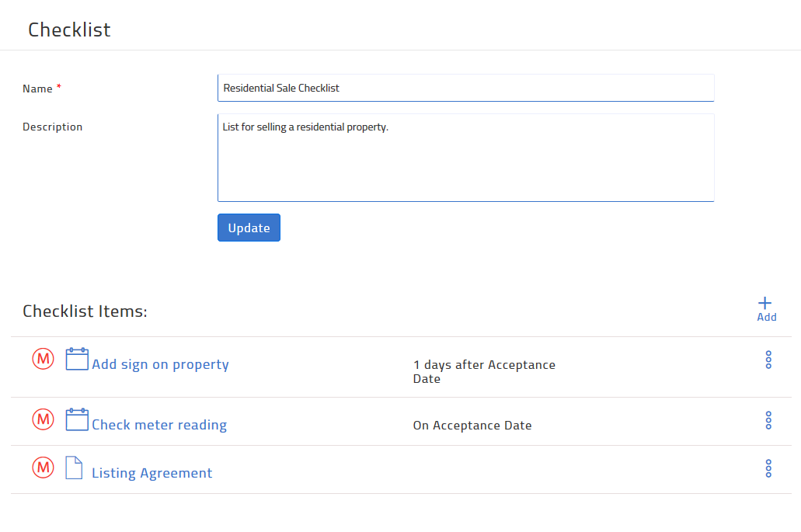
Task: Open the Listing Agreement checklist item
Action: click(151, 473)
